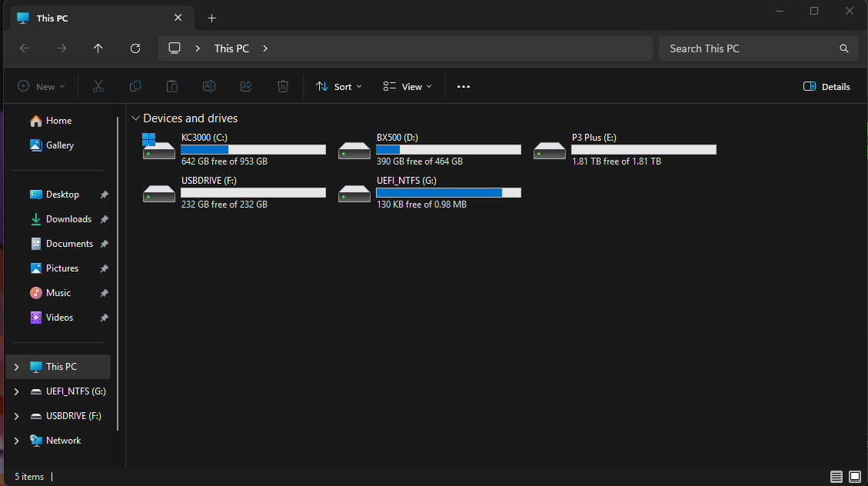
Task: Open the View dropdown
Action: tap(407, 86)
